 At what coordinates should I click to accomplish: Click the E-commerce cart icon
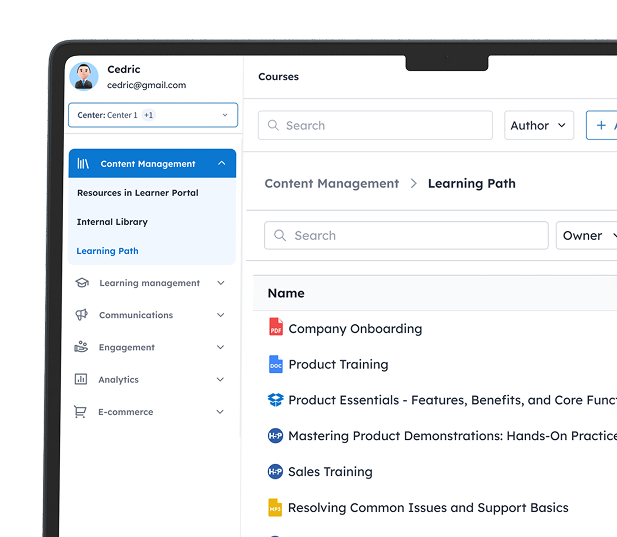[x=80, y=412]
